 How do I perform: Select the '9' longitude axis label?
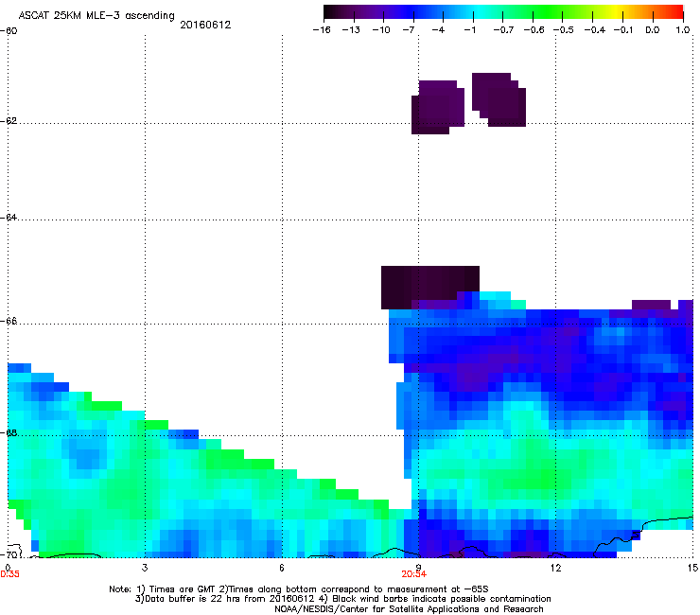[418, 568]
